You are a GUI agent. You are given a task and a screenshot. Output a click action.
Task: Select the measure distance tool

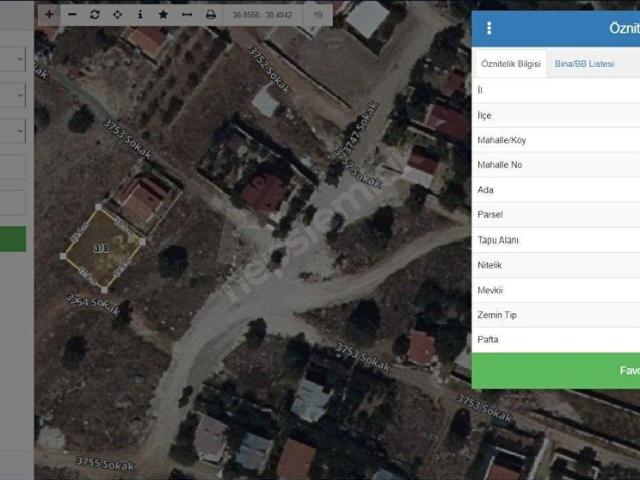click(187, 15)
